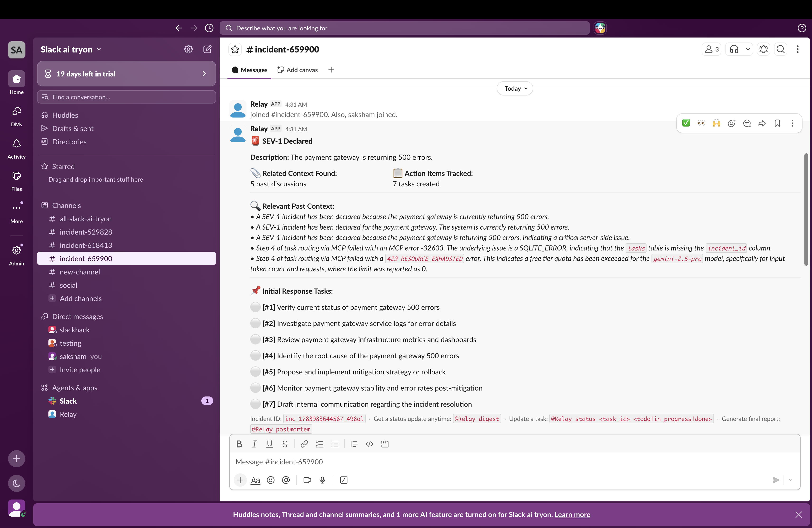Viewport: 812px width, 528px height.
Task: Search within channel using magnifier icon
Action: point(781,49)
